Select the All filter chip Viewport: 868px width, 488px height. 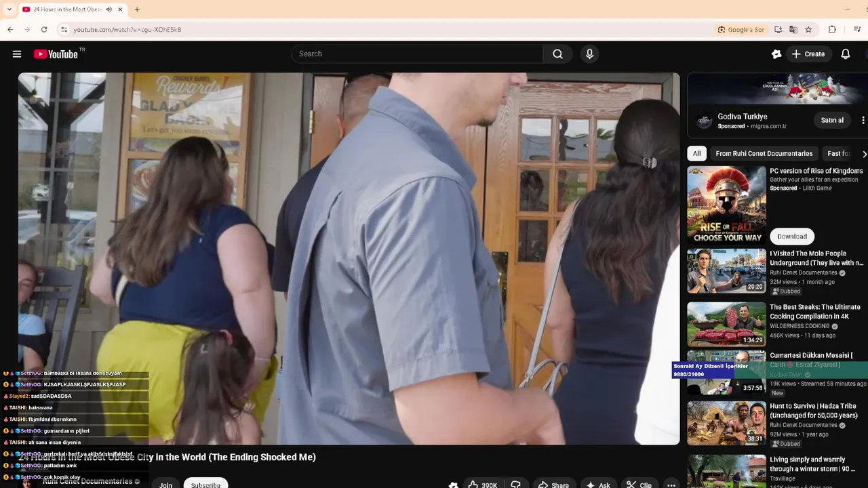(x=696, y=153)
